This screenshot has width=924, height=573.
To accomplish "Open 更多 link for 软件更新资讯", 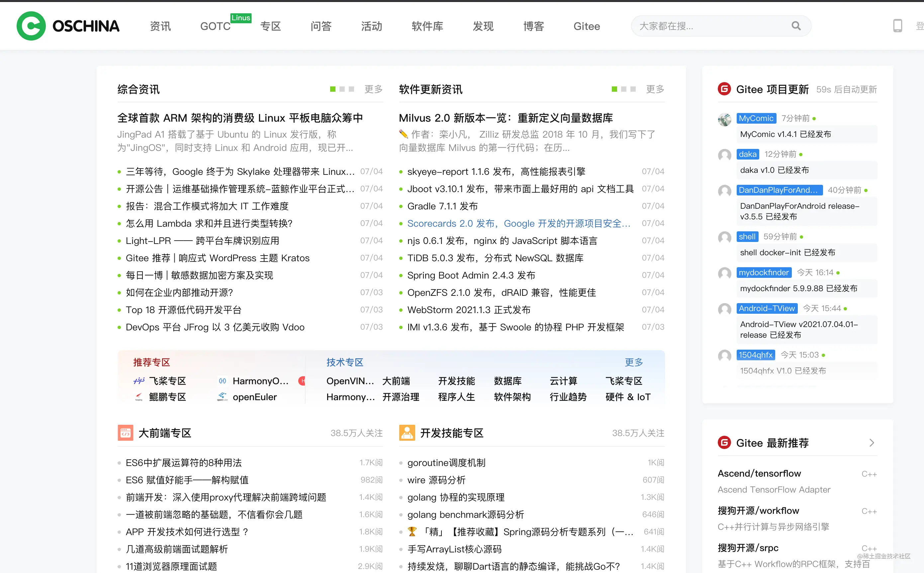I will coord(655,89).
